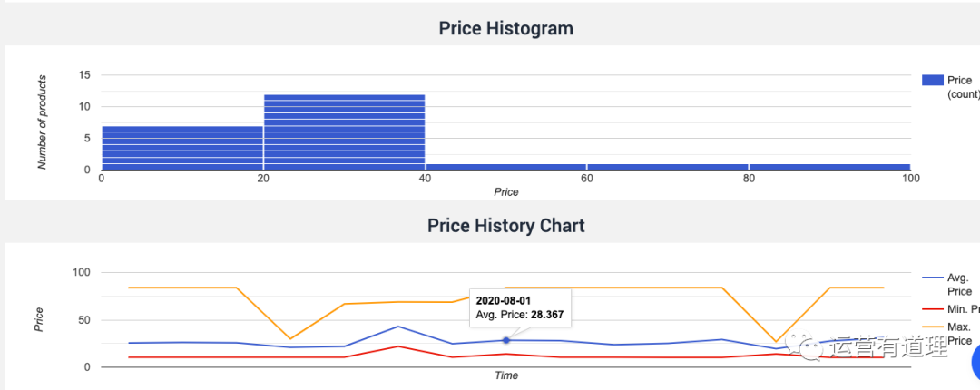Click the second dip of the Max. Price line

(x=775, y=341)
